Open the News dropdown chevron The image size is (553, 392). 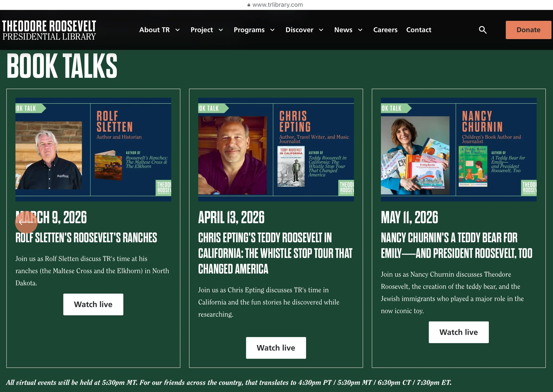[360, 30]
